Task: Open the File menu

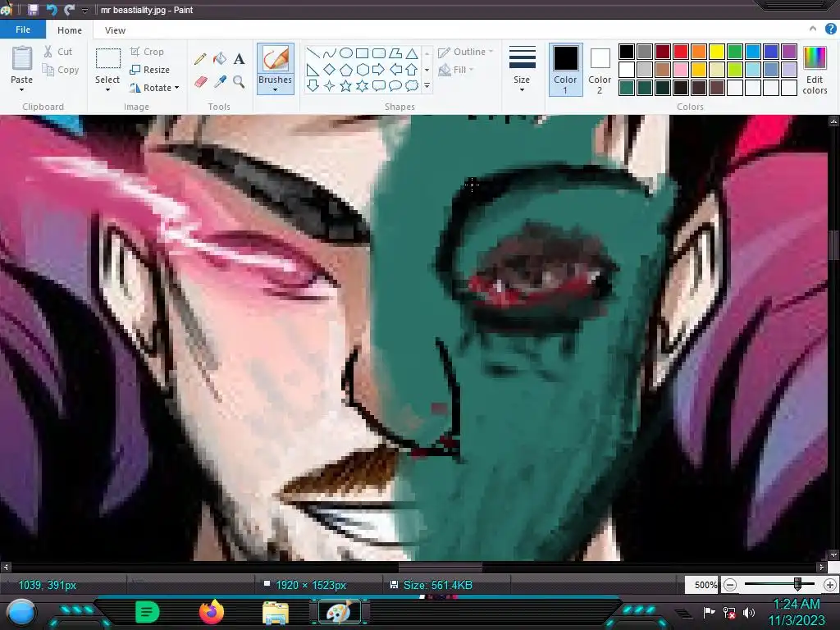Action: point(23,30)
